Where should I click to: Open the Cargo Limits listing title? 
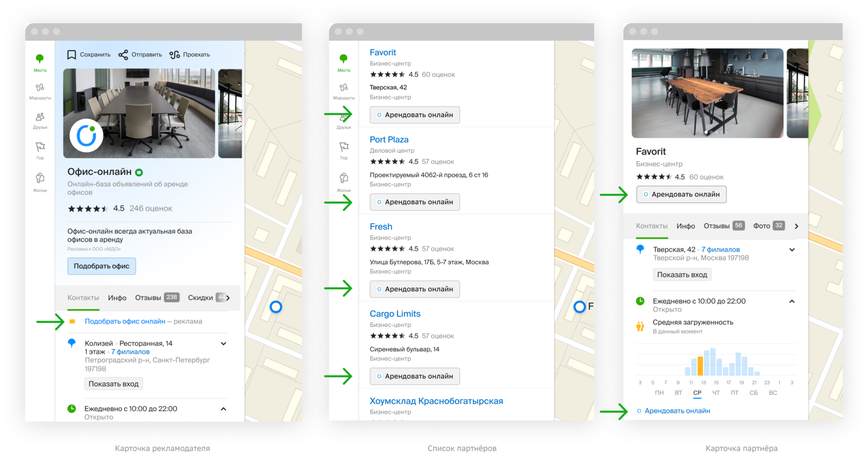(x=395, y=314)
